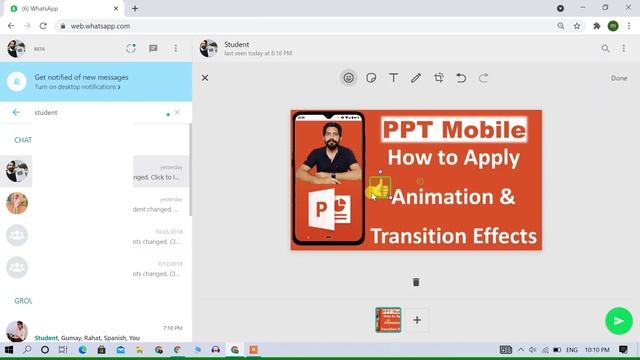Select the crop and rotate tool
This screenshot has width=640, height=360.
439,78
